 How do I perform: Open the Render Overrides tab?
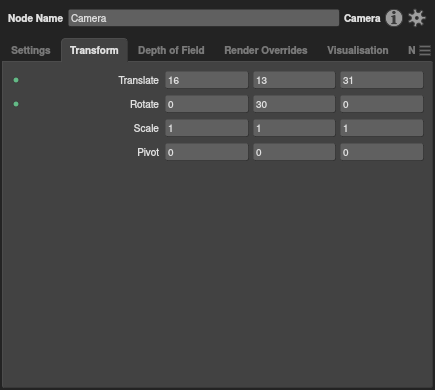266,50
